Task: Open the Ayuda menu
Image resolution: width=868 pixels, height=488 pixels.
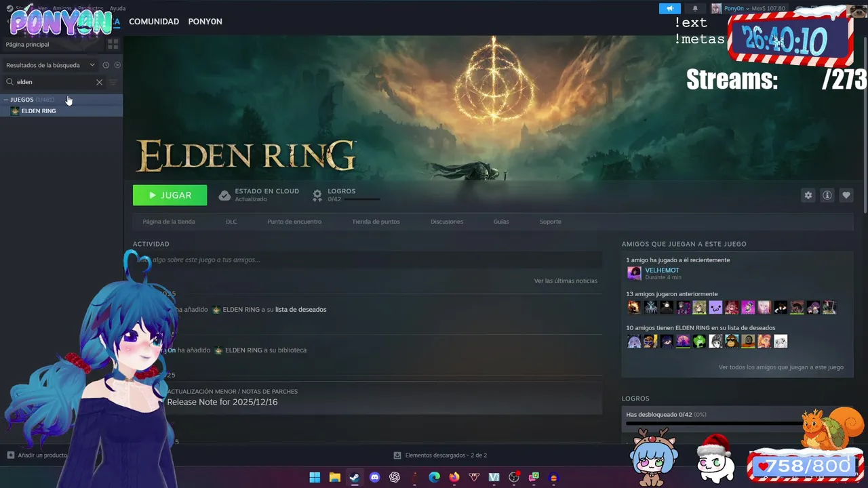Action: 117,9
